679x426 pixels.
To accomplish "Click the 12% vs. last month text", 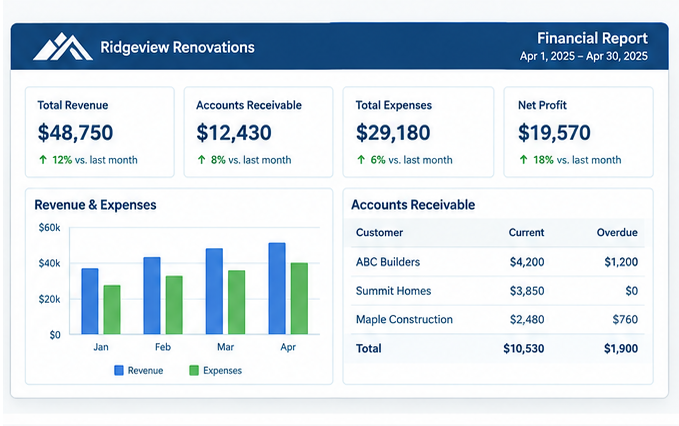I will pos(95,160).
